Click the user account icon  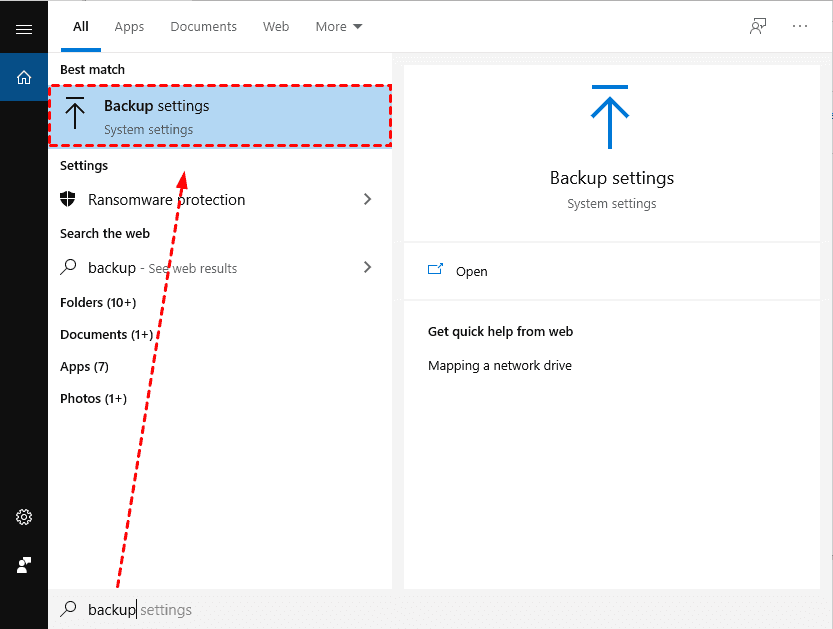coord(24,565)
